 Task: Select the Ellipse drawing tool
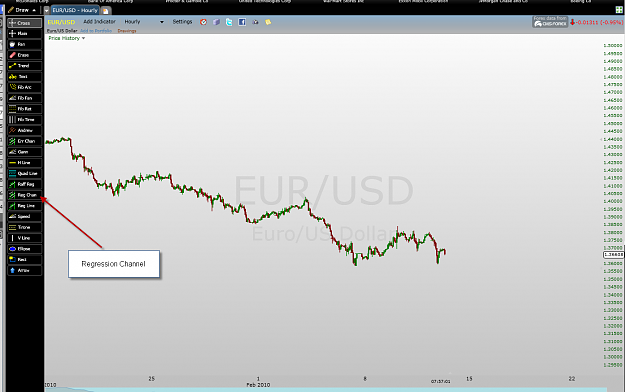tap(24, 249)
